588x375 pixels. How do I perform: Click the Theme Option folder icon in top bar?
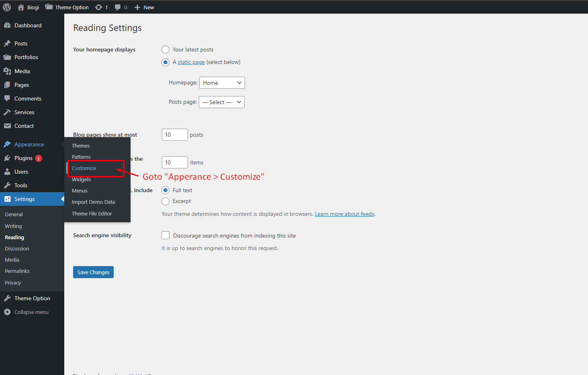[x=49, y=7]
